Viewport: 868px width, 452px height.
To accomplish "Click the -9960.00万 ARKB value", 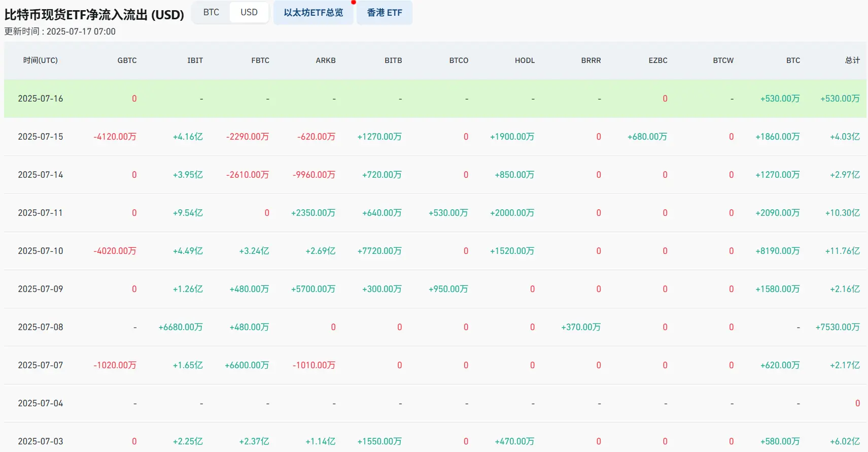I will (314, 175).
